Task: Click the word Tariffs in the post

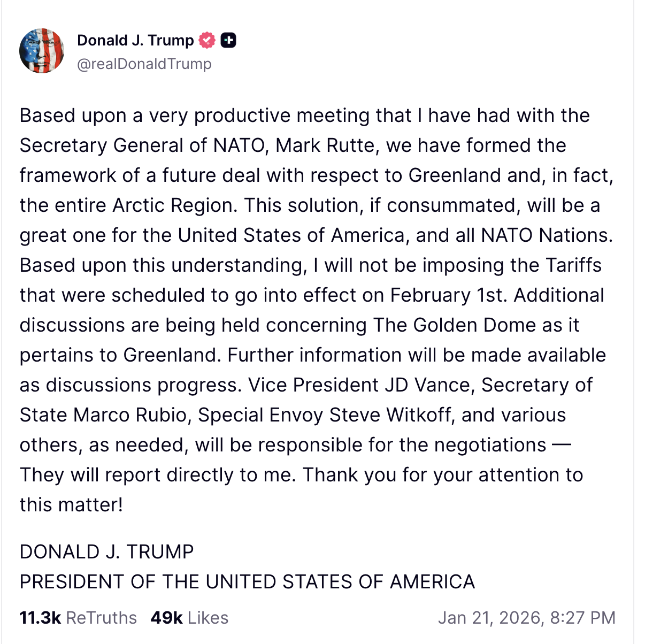Action: pyautogui.click(x=573, y=265)
